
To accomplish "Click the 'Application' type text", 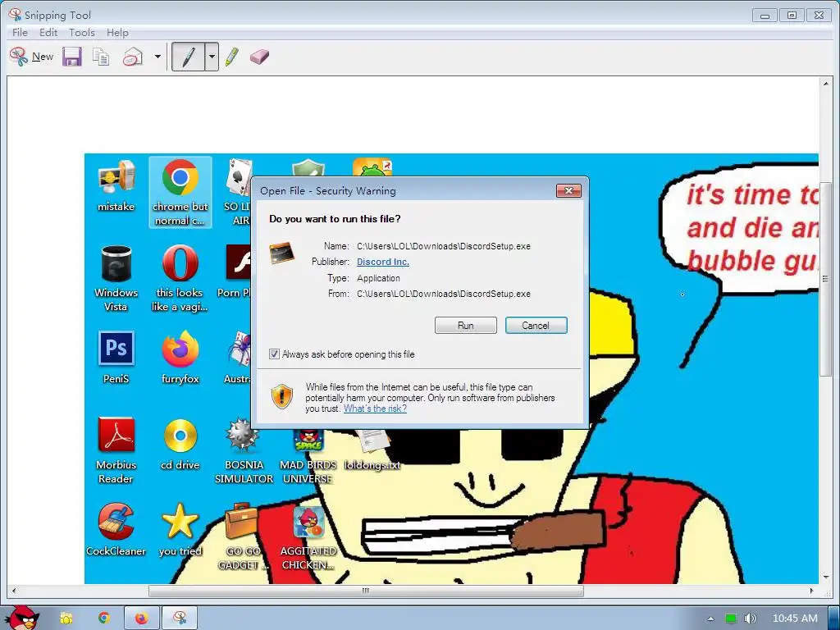I will click(x=378, y=278).
